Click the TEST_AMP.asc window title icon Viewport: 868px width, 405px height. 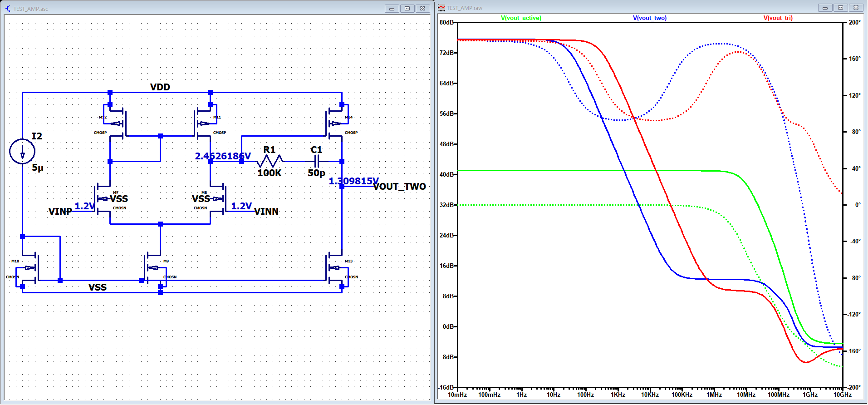(x=8, y=9)
